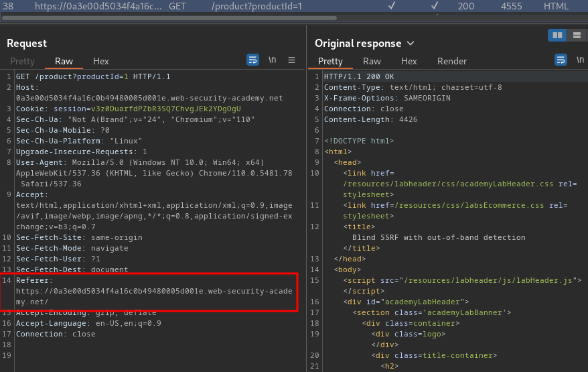Toggle word wrap icon in Request panel
This screenshot has height=372, width=588.
tap(252, 60)
